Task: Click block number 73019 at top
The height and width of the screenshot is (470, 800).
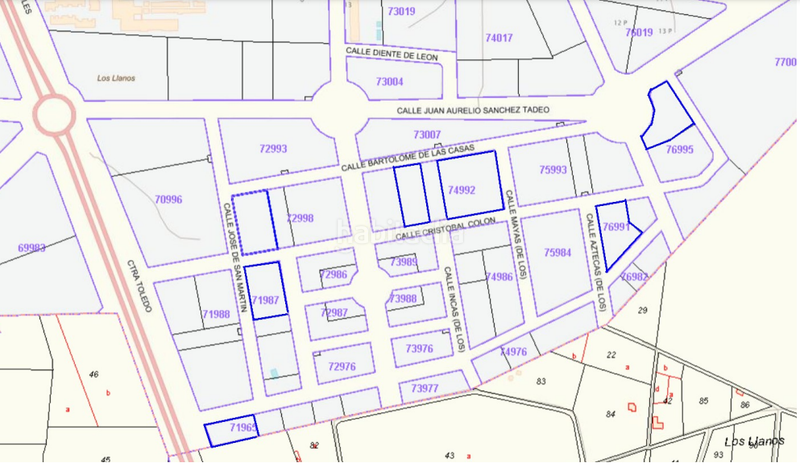Action: click(401, 11)
